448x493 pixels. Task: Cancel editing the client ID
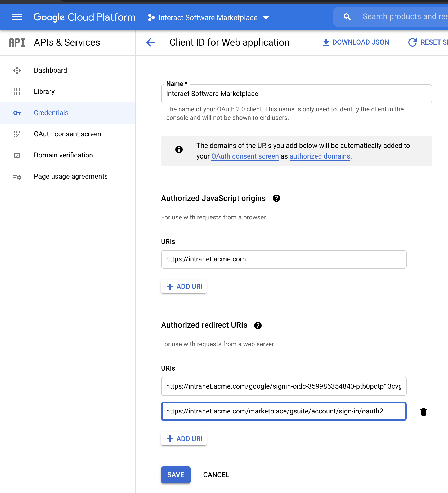click(216, 475)
